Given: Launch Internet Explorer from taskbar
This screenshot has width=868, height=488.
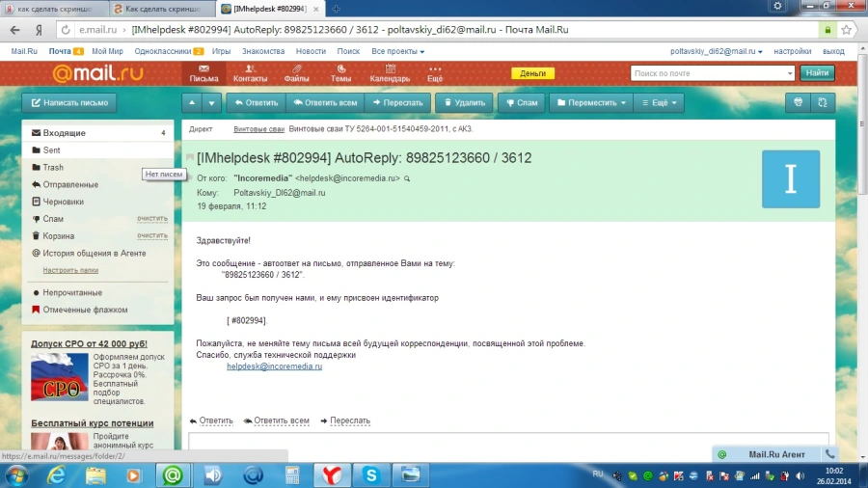Looking at the screenshot, I should 56,475.
